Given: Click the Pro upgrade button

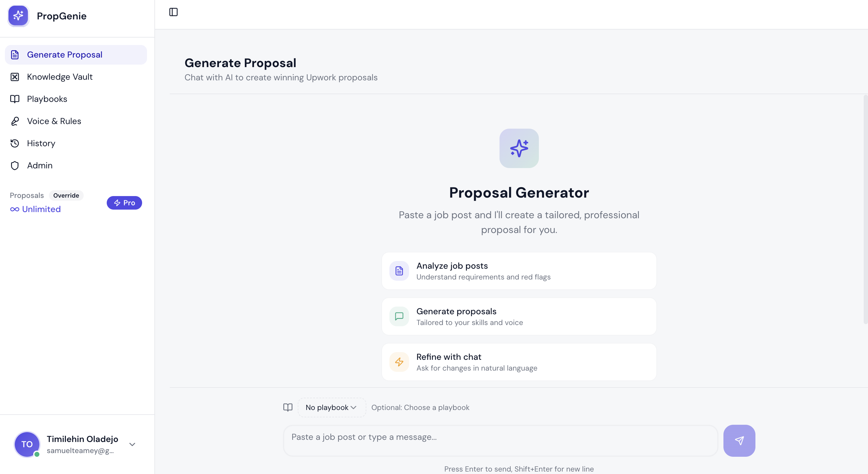Looking at the screenshot, I should point(124,203).
